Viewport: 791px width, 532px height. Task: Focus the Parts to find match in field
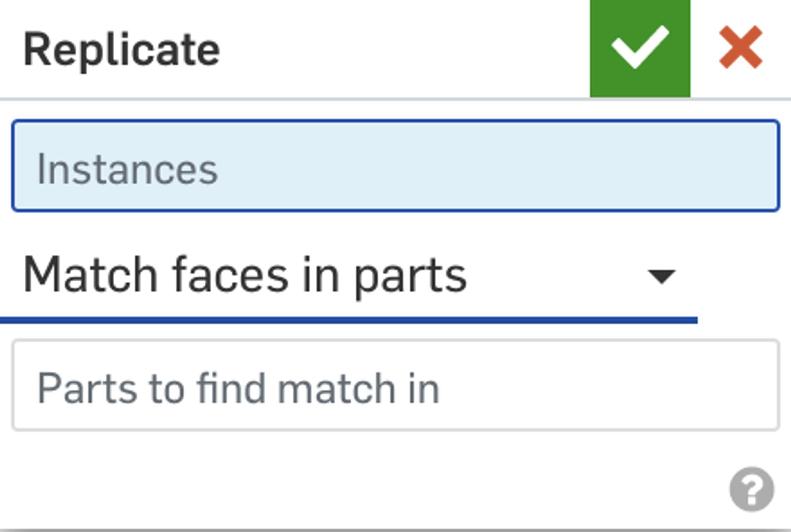pos(395,385)
